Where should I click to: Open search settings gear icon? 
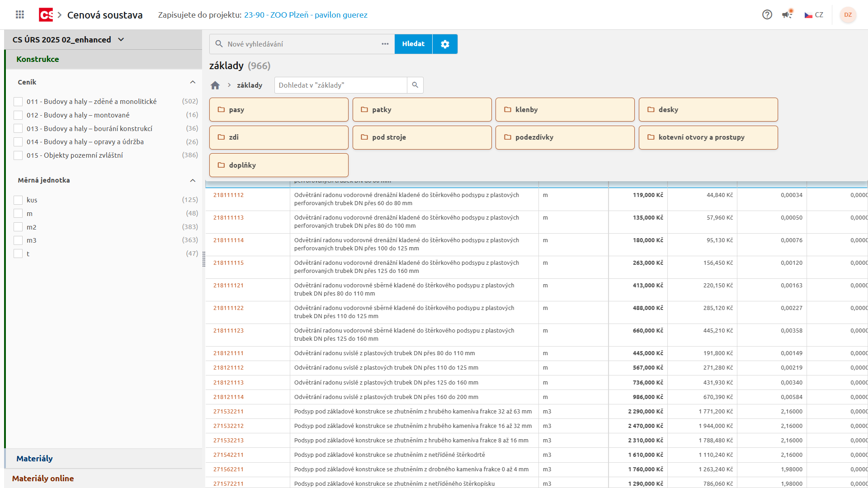[x=445, y=44]
